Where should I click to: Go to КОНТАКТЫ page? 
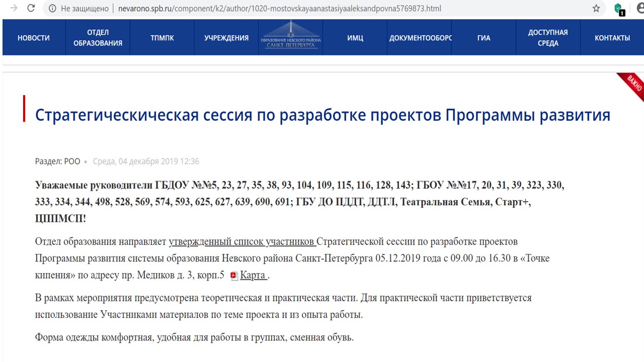point(612,38)
